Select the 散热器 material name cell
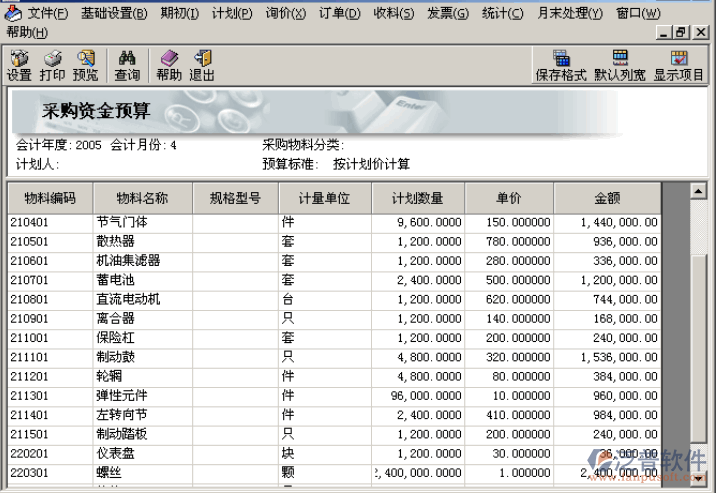Viewport: 717px width, 493px height. (x=143, y=241)
